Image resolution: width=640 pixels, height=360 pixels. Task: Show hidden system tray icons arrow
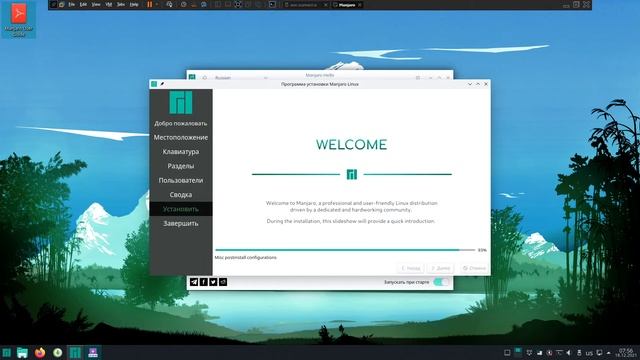tap(609, 353)
